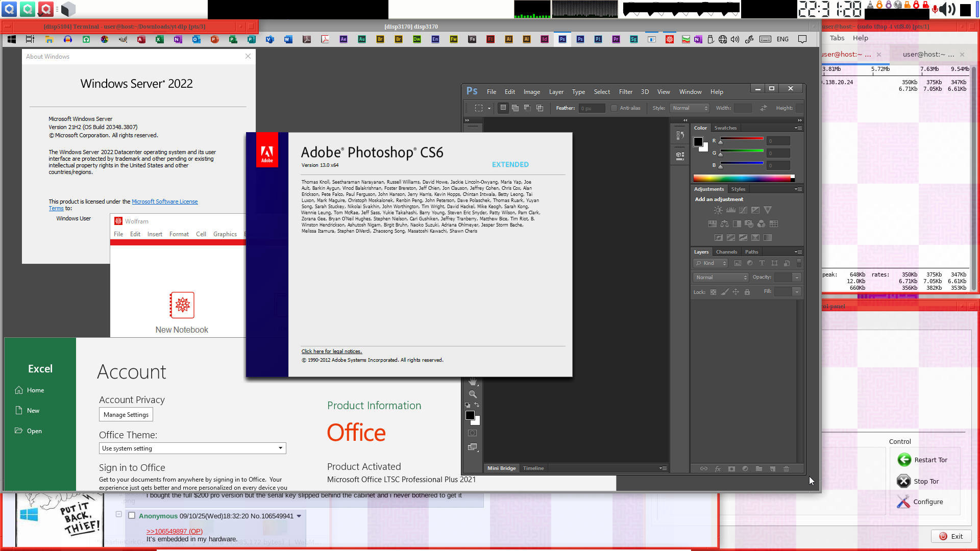Click the Add to selection icon

[515, 108]
